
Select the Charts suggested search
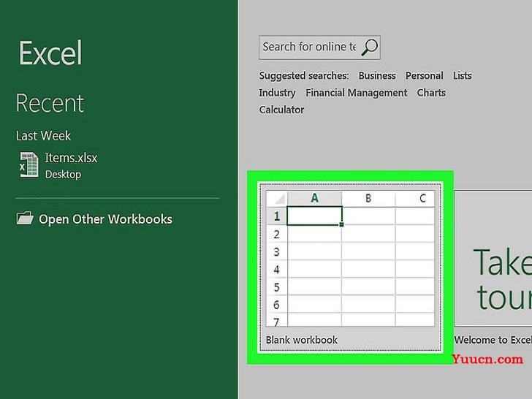(431, 93)
